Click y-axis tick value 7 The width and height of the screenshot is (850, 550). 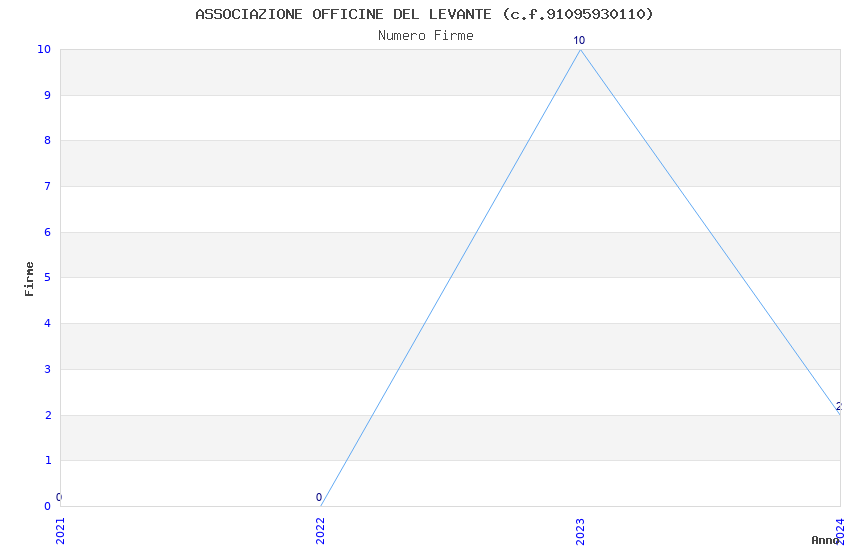click(x=48, y=186)
